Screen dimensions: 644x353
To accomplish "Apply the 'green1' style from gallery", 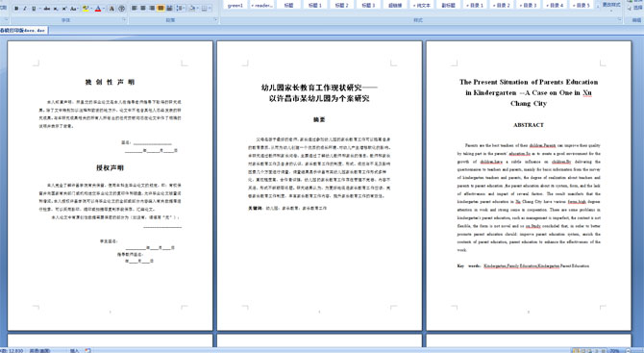I will [x=235, y=6].
